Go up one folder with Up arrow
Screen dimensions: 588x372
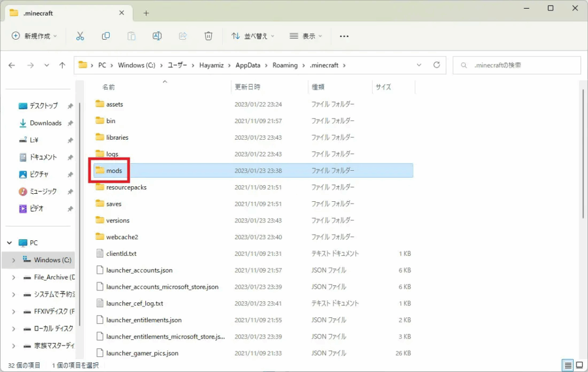(x=62, y=66)
